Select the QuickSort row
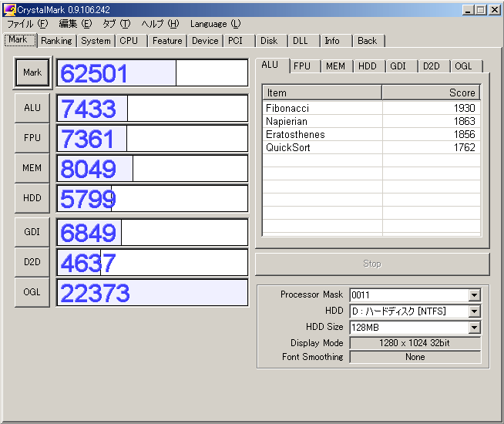 pyautogui.click(x=371, y=147)
